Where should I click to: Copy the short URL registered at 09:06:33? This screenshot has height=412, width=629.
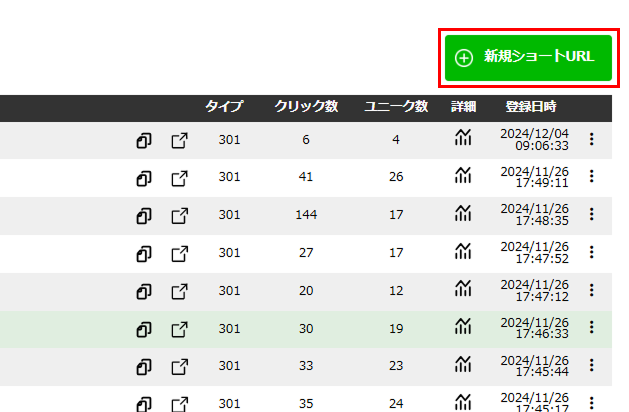click(143, 141)
